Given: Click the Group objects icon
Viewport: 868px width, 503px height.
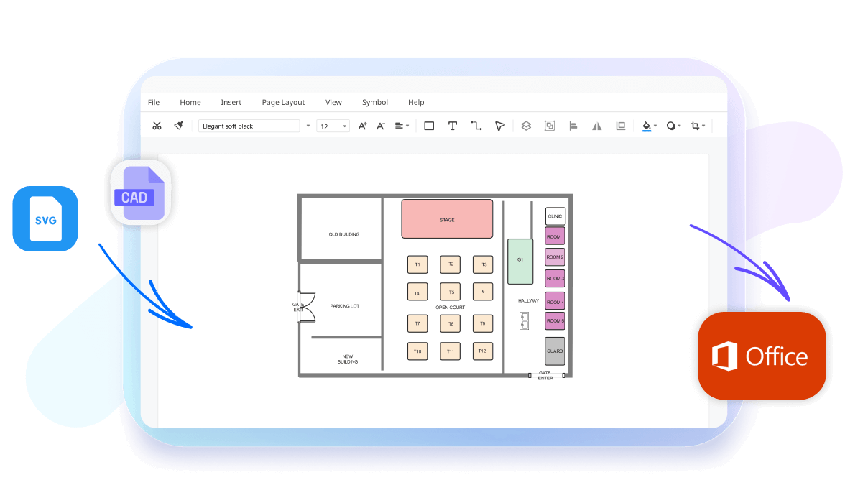Looking at the screenshot, I should (550, 126).
